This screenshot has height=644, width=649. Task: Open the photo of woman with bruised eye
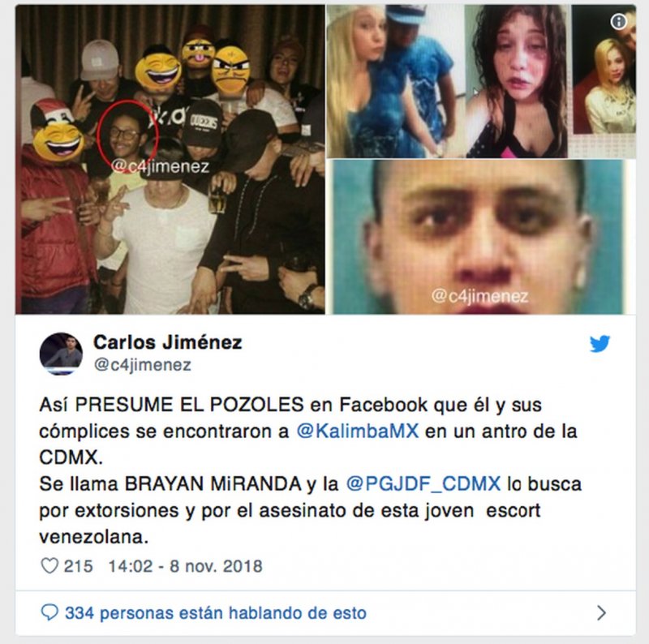point(517,82)
